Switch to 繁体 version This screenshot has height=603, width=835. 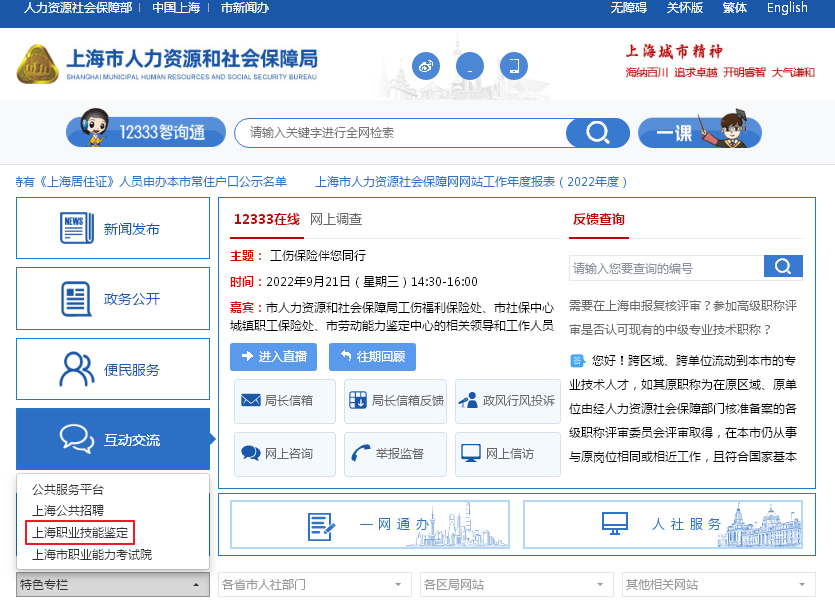pos(734,8)
